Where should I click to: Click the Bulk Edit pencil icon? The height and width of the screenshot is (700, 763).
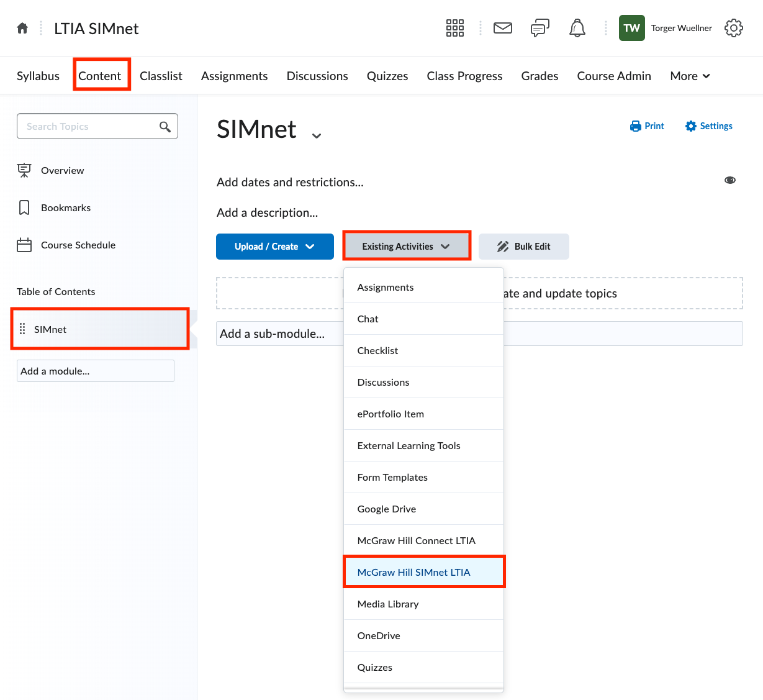click(503, 247)
